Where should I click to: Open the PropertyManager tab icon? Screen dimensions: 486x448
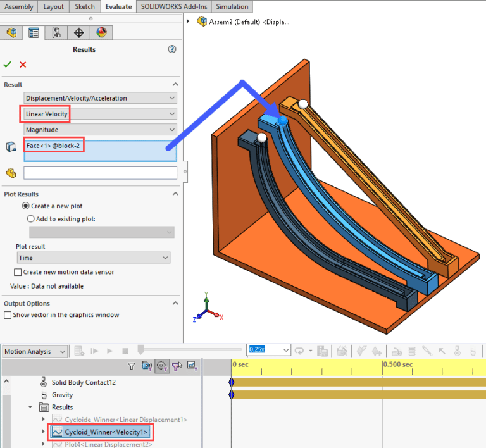point(34,32)
